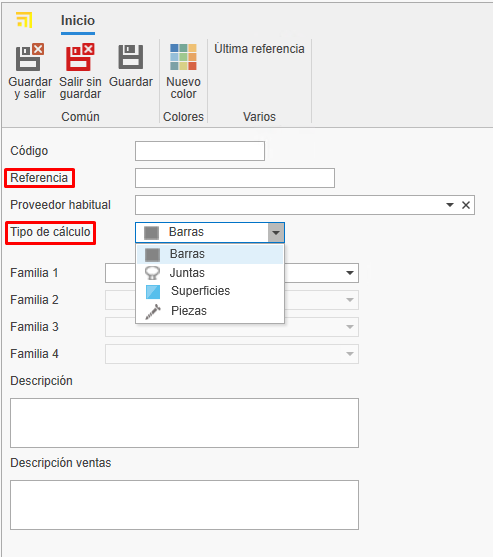The image size is (493, 557).
Task: Expand the Proveedor habitual dropdown arrow
Action: coord(450,205)
